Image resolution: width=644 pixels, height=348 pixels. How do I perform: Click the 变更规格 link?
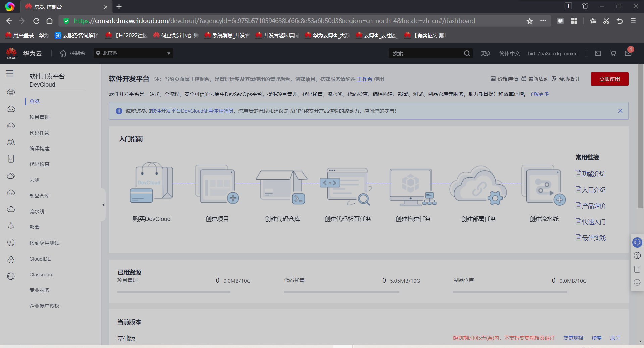tap(573, 338)
